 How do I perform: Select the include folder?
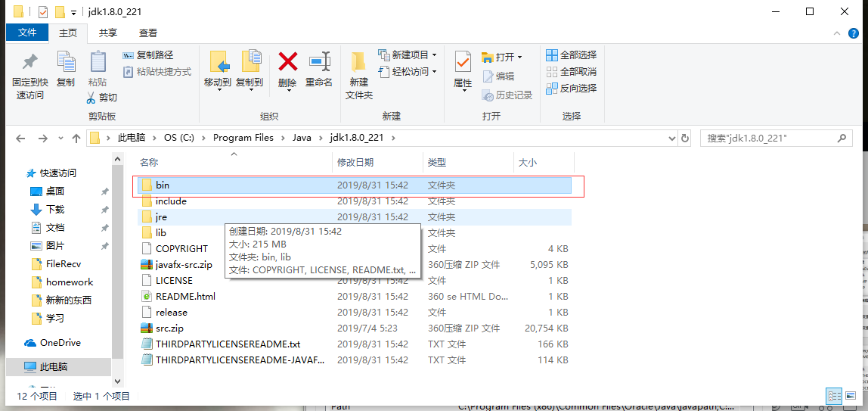point(355,201)
